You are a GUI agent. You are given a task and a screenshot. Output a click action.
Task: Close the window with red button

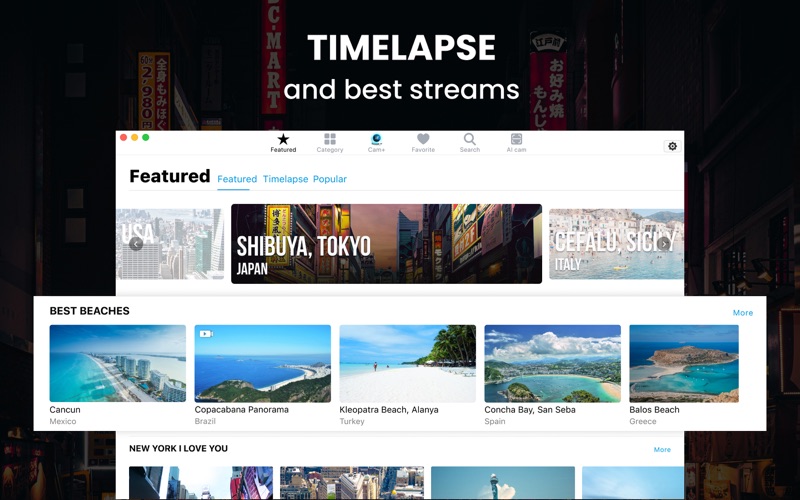123,137
